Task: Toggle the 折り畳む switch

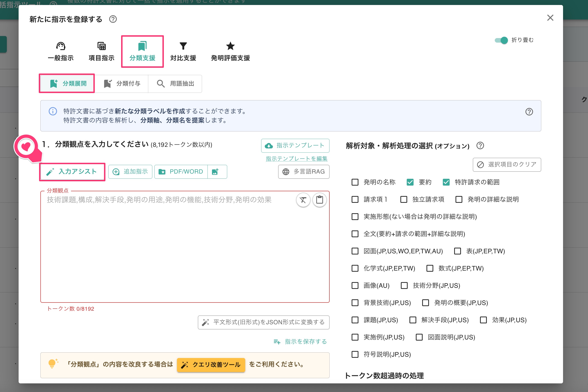Action: click(x=501, y=40)
